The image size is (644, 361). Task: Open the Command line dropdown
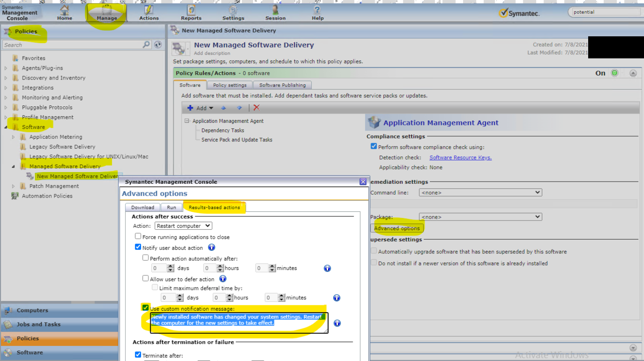[x=480, y=192]
